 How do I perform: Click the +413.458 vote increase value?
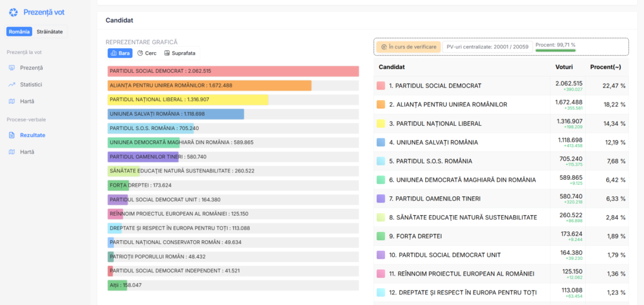572,146
